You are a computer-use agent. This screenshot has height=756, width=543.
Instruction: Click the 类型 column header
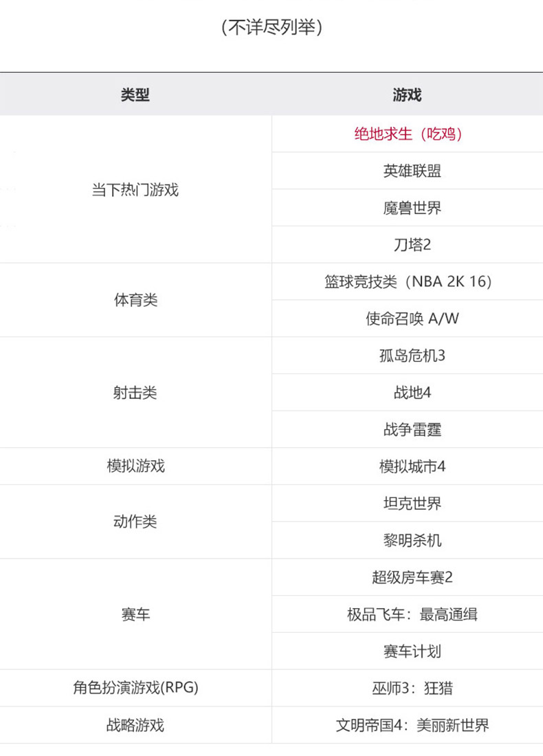tap(135, 94)
